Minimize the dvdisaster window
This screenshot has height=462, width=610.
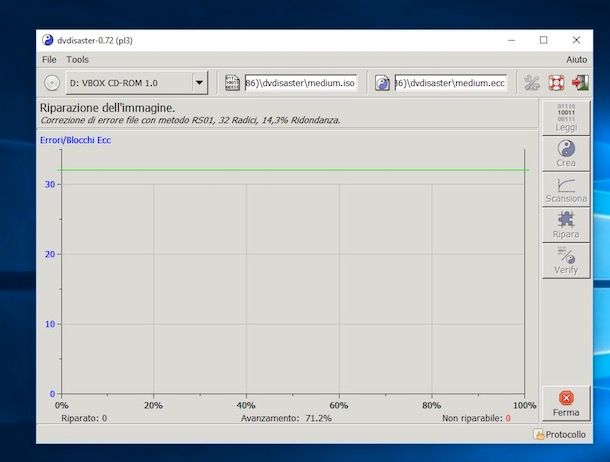(x=512, y=40)
